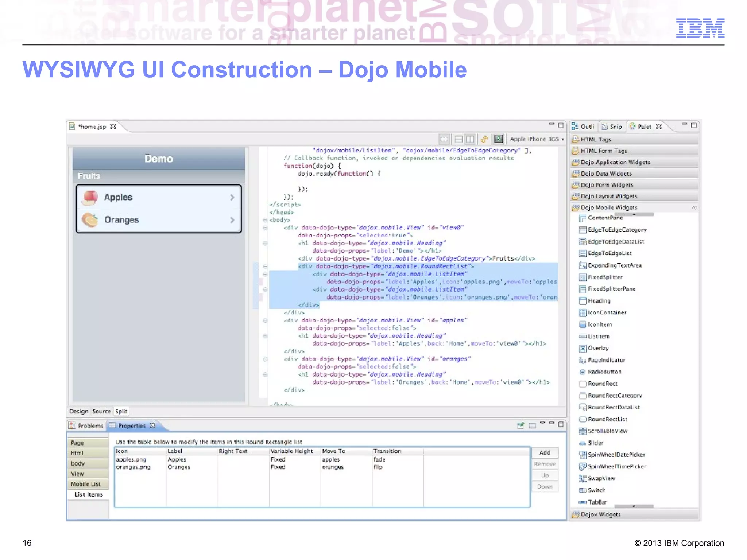Image resolution: width=747 pixels, height=560 pixels.
Task: Select the SpinWheelDatePicker palette widget
Action: 612,455
